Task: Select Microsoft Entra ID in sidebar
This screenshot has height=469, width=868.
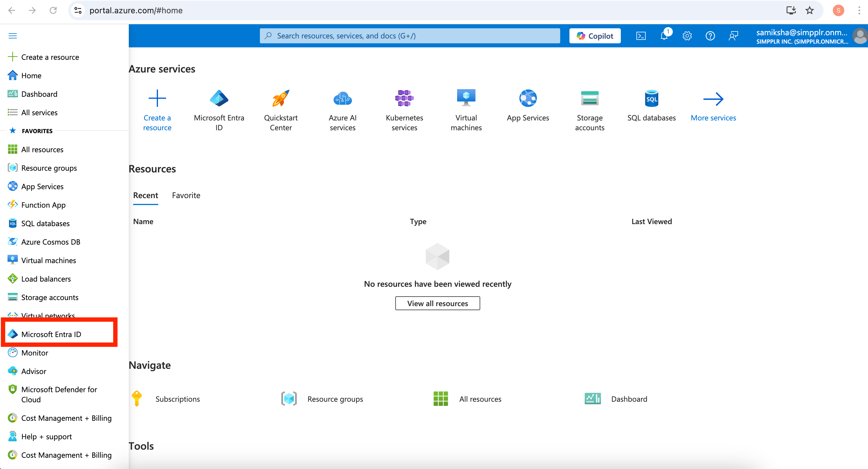Action: coord(51,334)
